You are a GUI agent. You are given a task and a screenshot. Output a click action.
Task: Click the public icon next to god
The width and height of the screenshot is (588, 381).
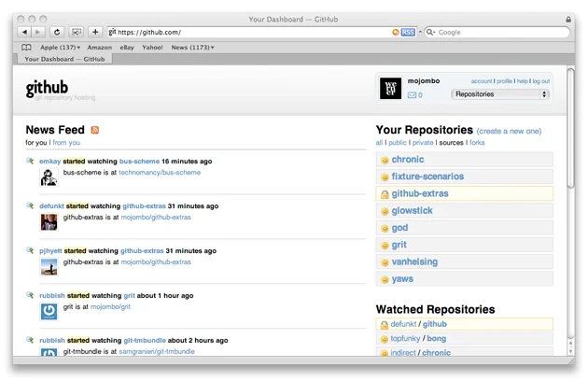pos(385,229)
